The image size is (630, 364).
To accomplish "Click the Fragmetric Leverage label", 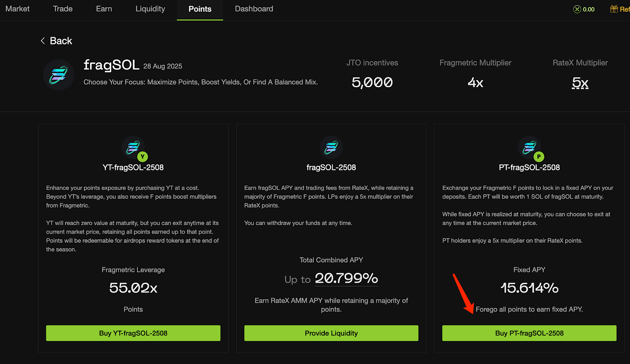I will coord(133,270).
